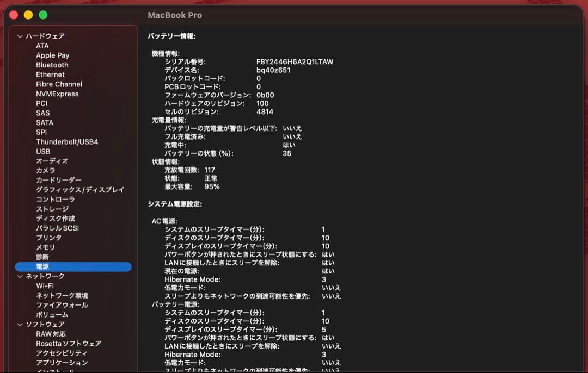
Task: Open the Apple Pay entry
Action: (52, 55)
